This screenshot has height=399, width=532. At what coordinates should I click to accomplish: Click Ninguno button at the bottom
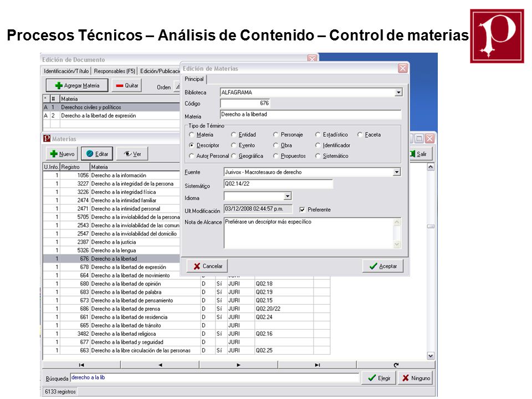click(x=416, y=378)
